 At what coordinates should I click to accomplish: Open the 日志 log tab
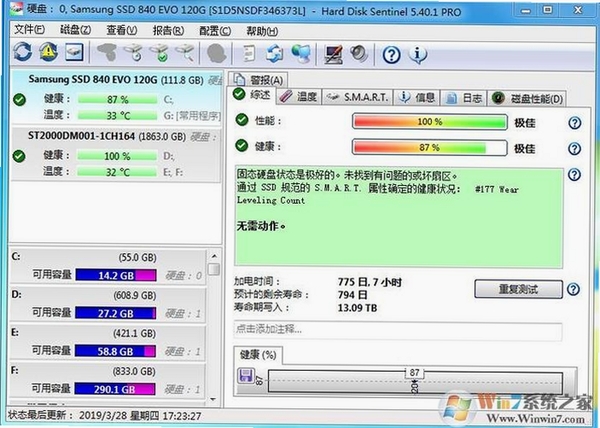click(x=464, y=98)
